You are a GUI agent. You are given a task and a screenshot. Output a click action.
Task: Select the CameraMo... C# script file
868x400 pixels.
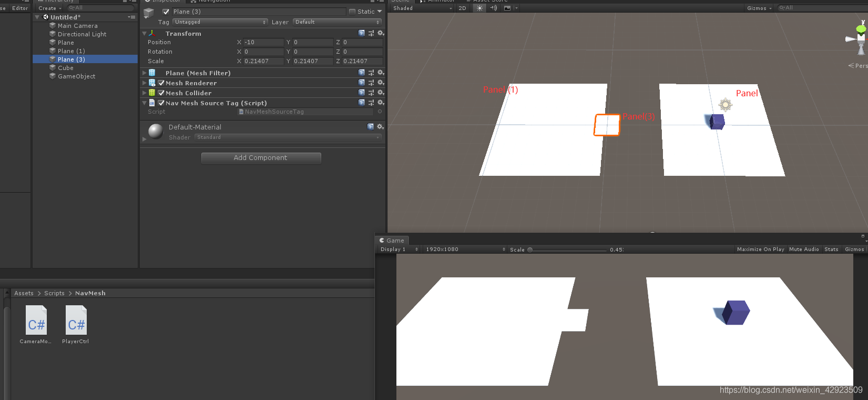(36, 325)
